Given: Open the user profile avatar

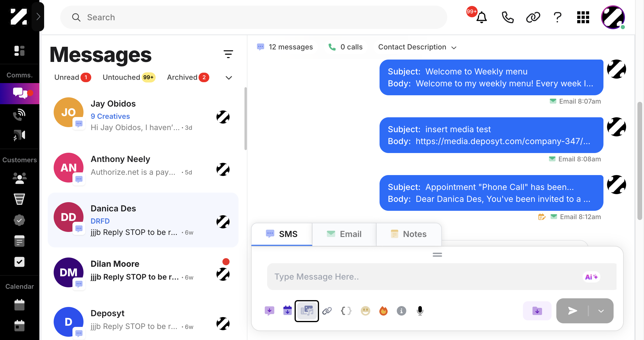Looking at the screenshot, I should [613, 17].
